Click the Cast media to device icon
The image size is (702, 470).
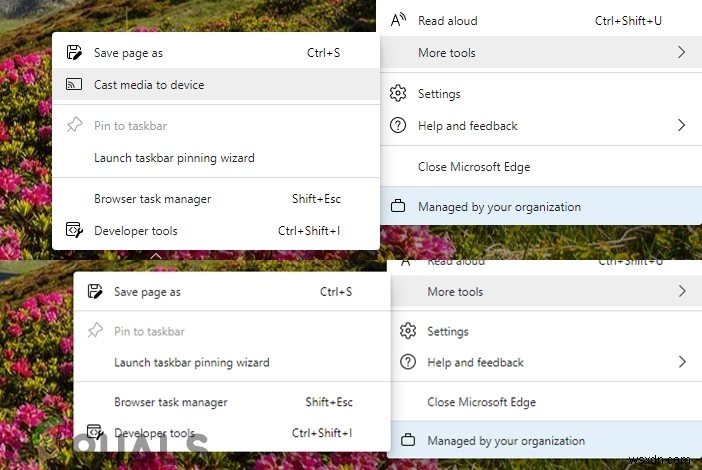pos(74,84)
